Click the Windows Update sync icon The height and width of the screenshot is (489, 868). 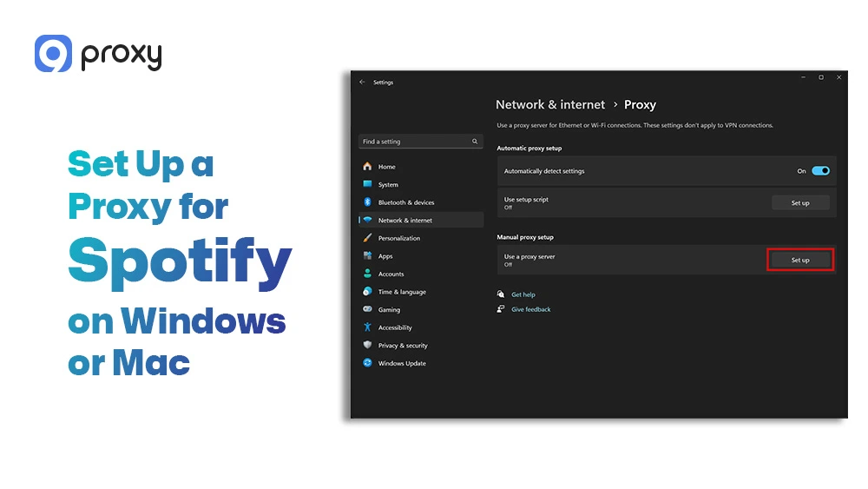point(367,363)
